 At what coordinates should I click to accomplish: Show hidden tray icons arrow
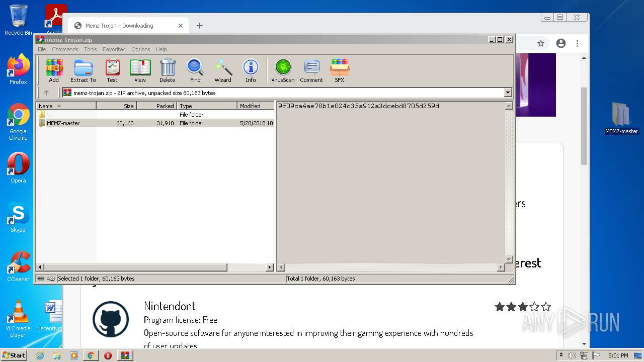coord(561,355)
